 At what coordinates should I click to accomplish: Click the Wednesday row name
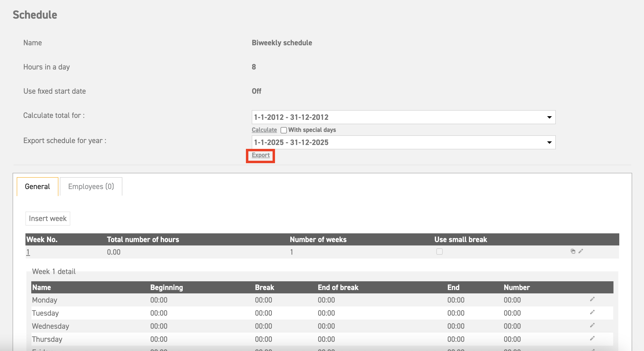50,326
